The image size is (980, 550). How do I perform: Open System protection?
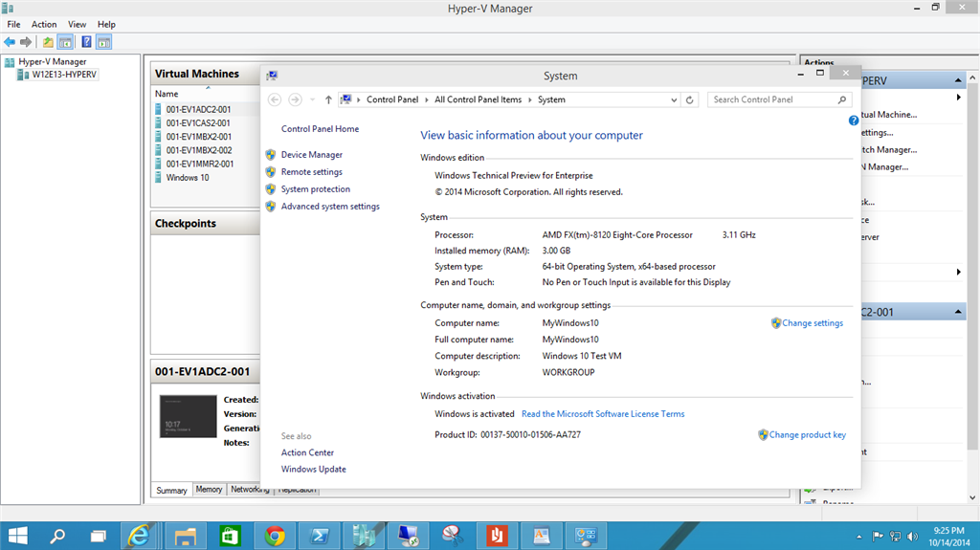(x=315, y=188)
